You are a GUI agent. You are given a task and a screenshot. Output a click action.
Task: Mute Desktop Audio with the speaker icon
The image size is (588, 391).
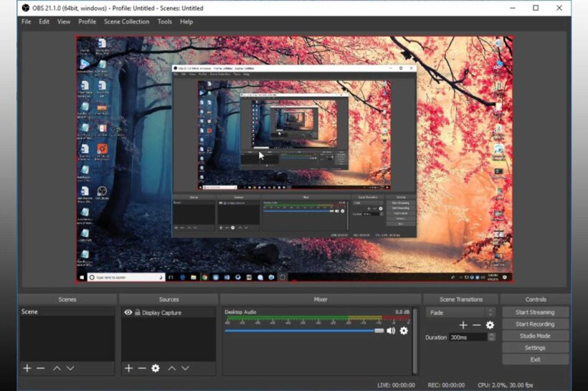coord(391,331)
